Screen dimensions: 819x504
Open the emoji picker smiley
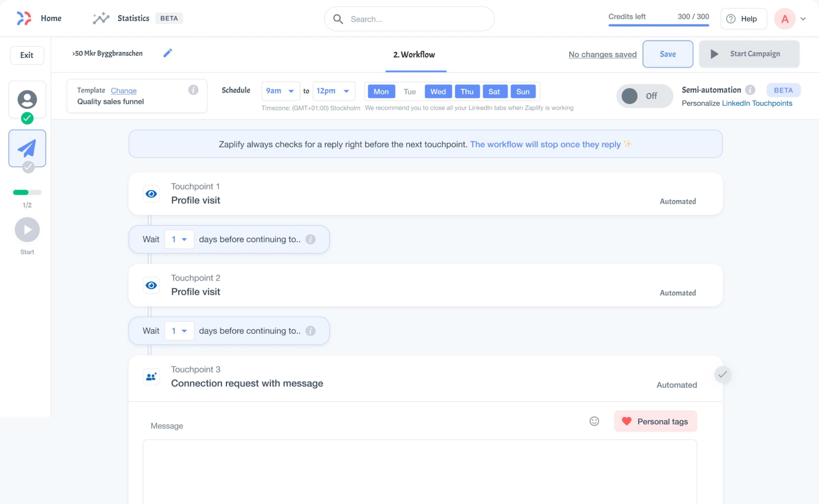point(594,421)
